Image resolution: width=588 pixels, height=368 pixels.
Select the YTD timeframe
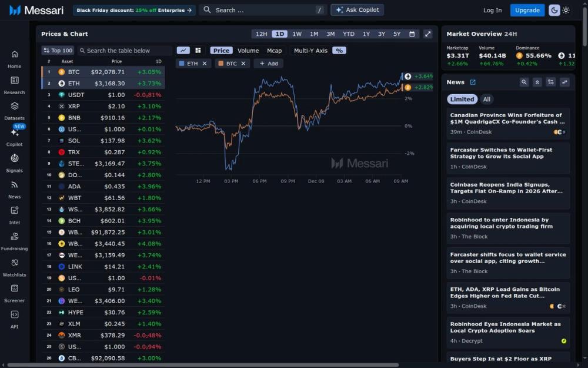click(x=348, y=34)
